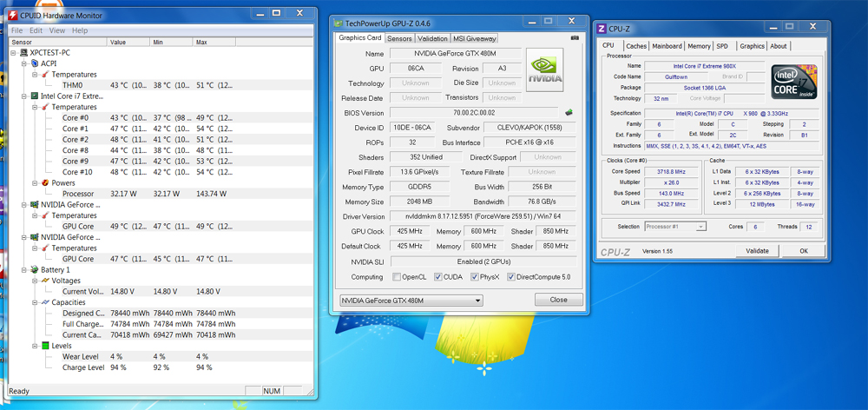
Task: Switch to the Validation tab in GPU-Z
Action: (x=432, y=39)
